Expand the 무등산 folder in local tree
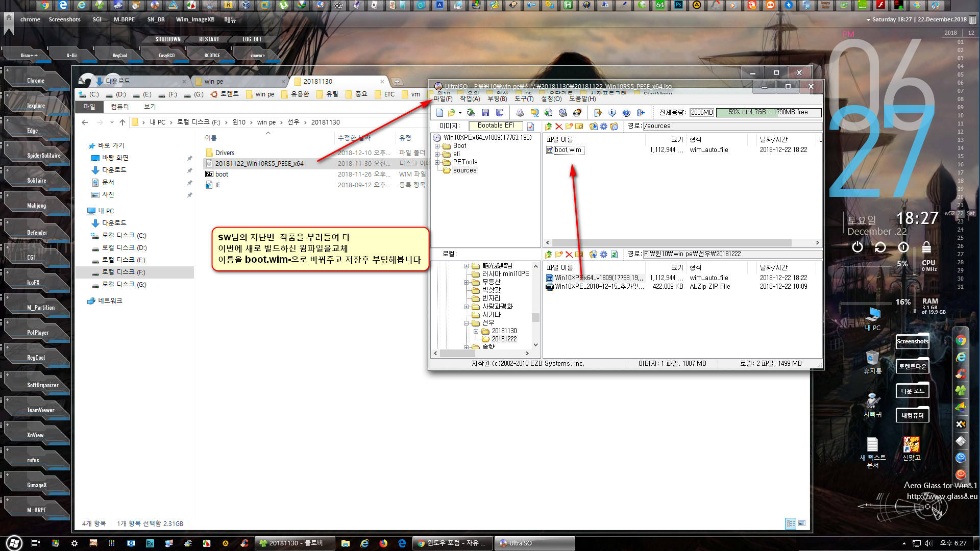This screenshot has height=551, width=980. tap(466, 282)
